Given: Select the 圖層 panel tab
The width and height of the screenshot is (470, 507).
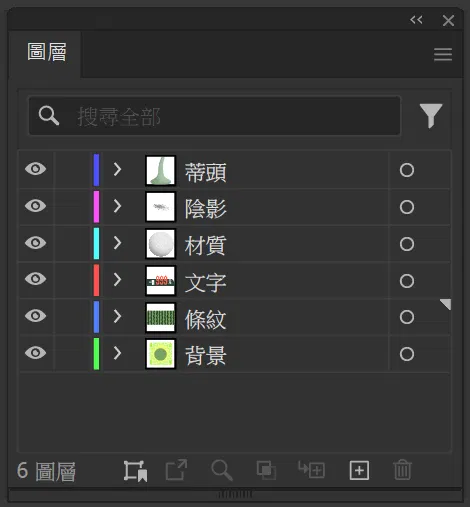Looking at the screenshot, I should tap(47, 52).
